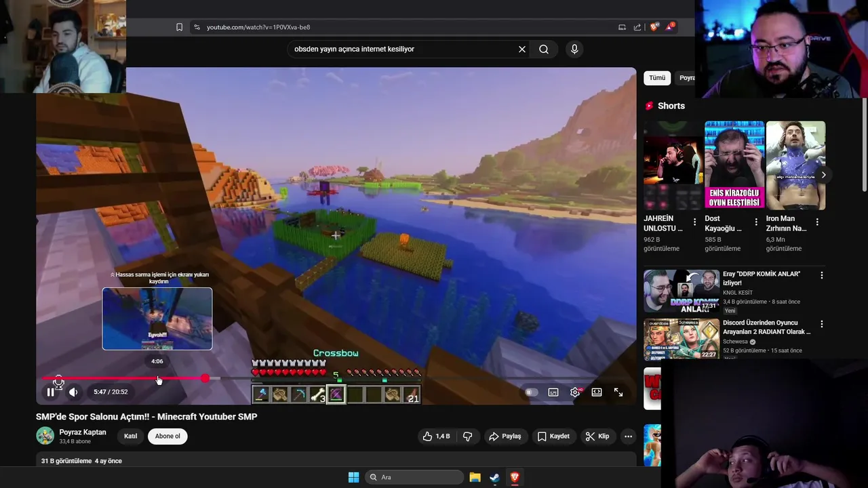Open site info icon beside URL
Viewport: 868px width, 488px height.
pos(197,27)
